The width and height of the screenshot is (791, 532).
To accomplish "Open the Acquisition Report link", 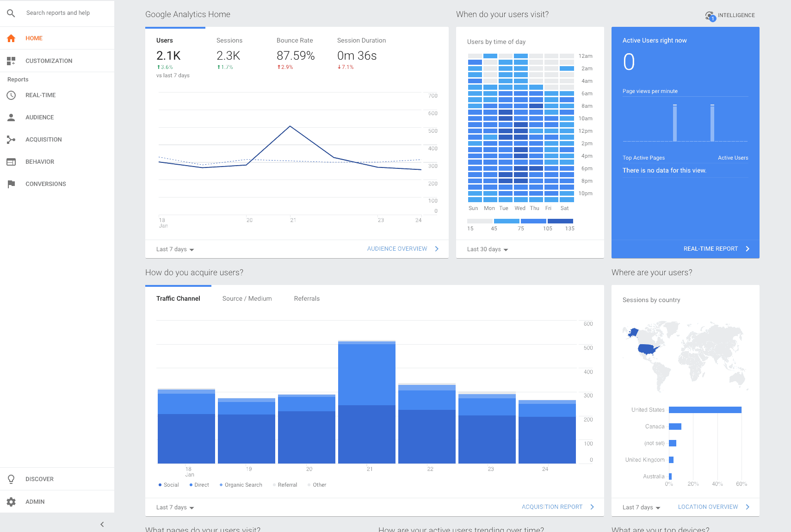I will click(x=552, y=507).
